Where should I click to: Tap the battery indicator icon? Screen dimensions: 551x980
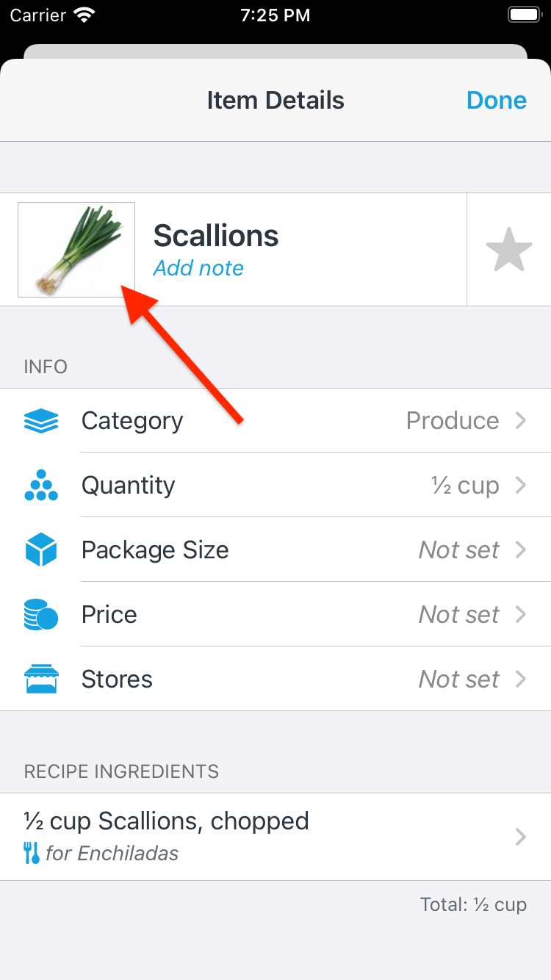[525, 15]
